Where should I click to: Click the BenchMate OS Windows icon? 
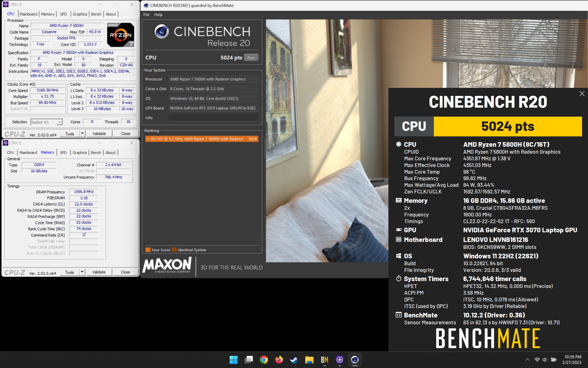pos(399,256)
